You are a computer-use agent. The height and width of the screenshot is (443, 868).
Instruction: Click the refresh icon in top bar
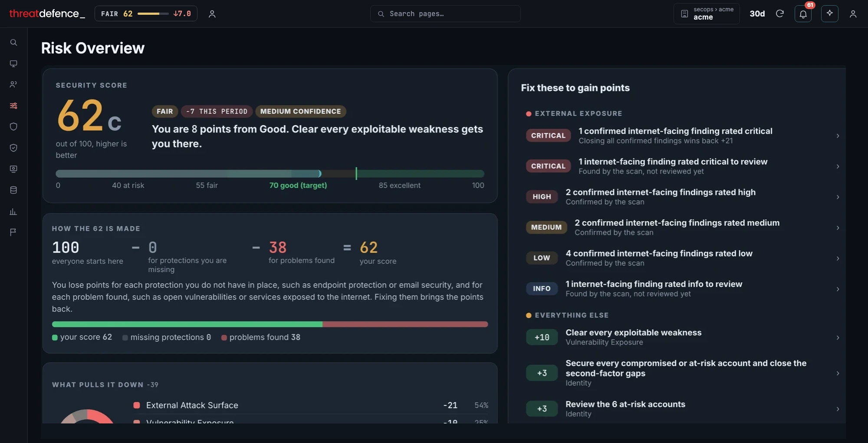(779, 14)
